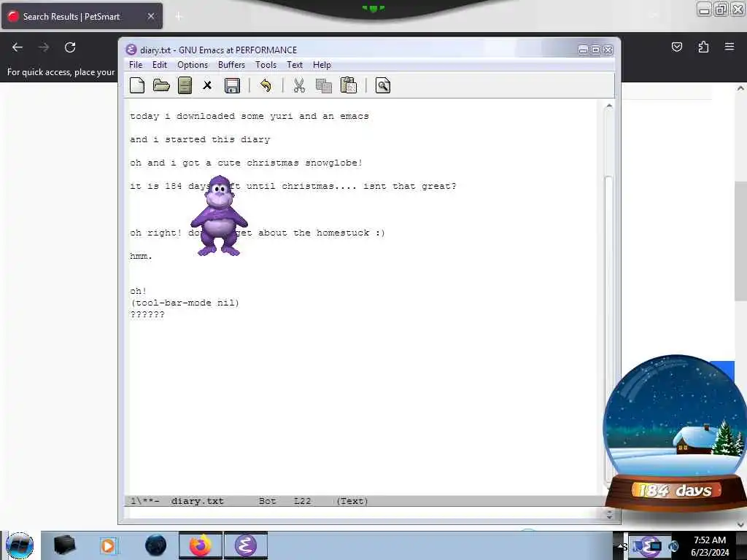Click the "184 days" label on snowglobe
747x560 pixels.
pyautogui.click(x=675, y=490)
